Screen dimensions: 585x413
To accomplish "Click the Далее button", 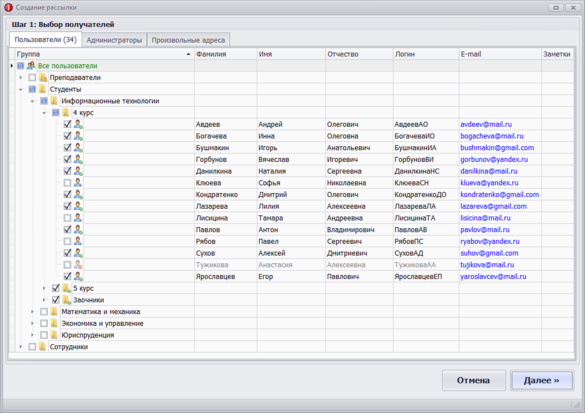I will pyautogui.click(x=541, y=381).
